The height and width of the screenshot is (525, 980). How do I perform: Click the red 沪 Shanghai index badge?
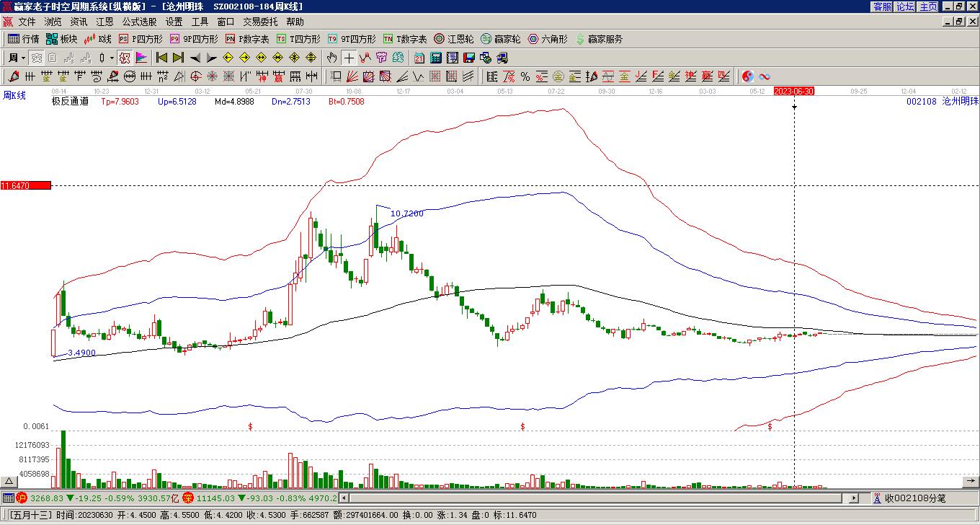22,498
